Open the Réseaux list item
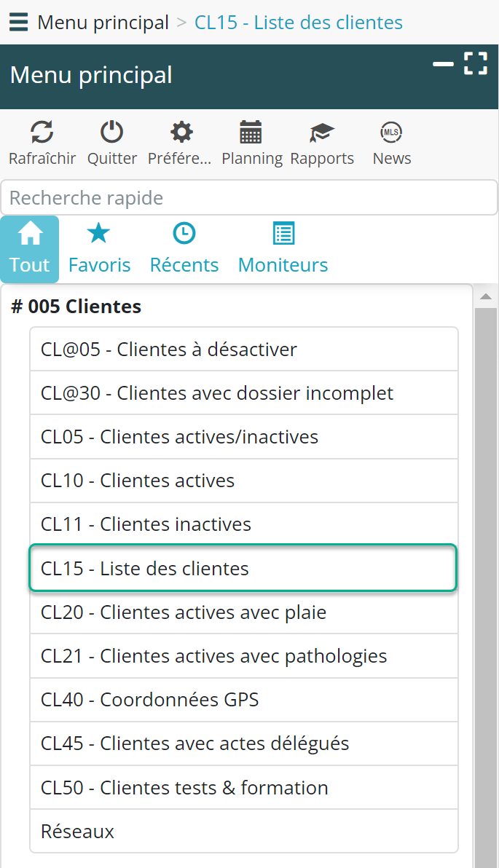The height and width of the screenshot is (868, 499). click(243, 831)
